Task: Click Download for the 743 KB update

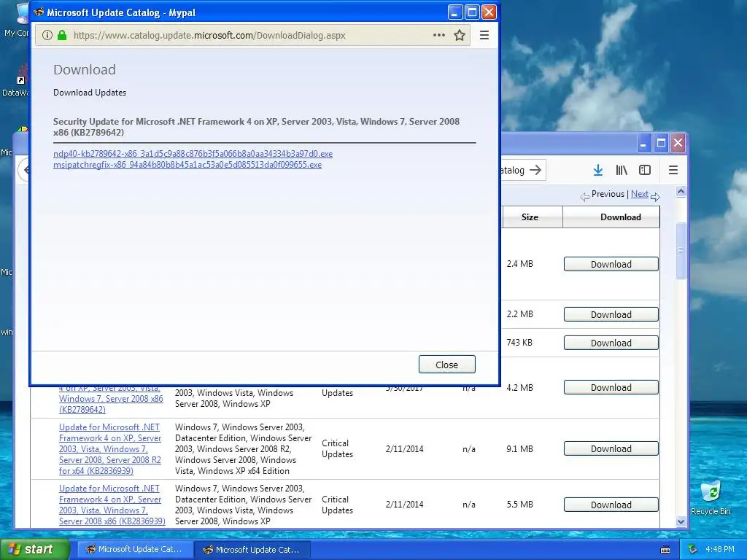Action: 611,343
